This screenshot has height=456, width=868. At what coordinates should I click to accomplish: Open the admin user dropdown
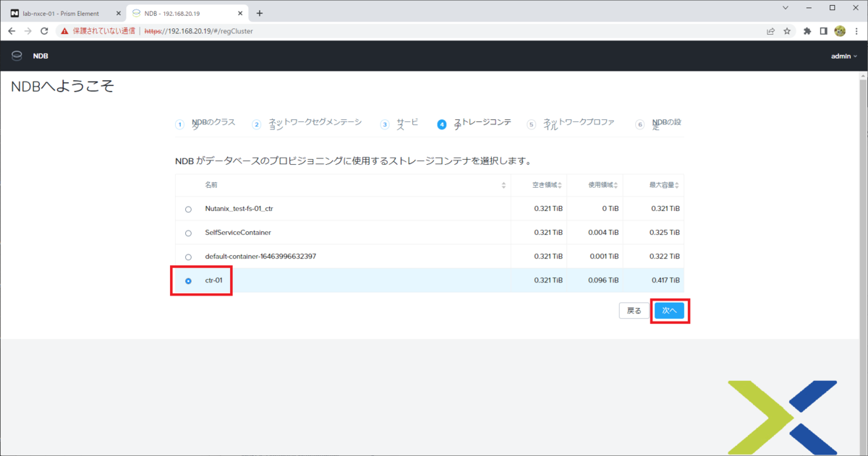[844, 56]
